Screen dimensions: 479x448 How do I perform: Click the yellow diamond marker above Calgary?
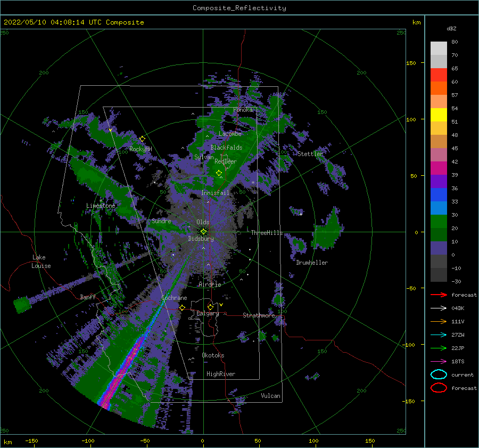tap(210, 307)
